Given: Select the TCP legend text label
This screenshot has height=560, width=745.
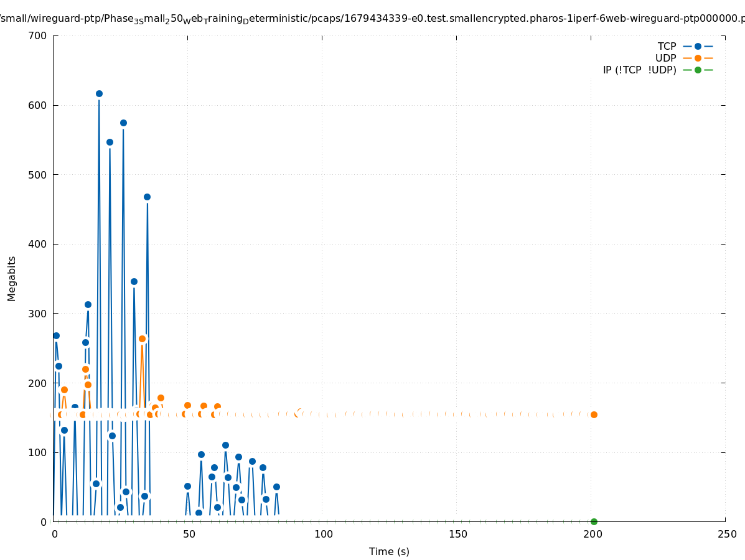Looking at the screenshot, I should coord(667,46).
